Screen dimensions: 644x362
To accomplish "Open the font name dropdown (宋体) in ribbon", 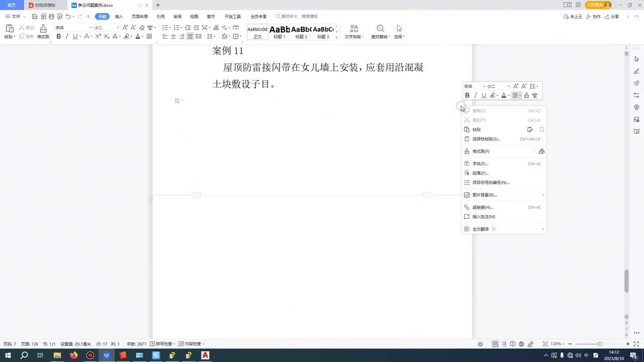I will coord(91,28).
